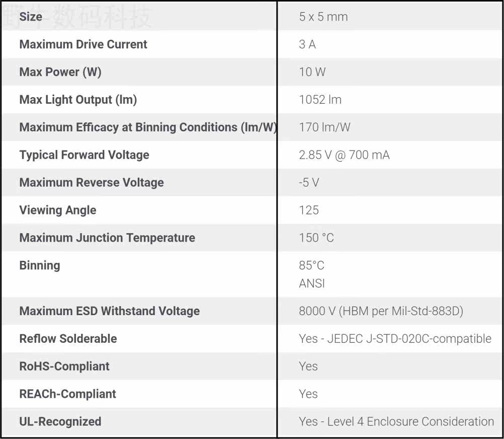Click the Size row label
Viewport: 504px width, 439px height.
31,17
